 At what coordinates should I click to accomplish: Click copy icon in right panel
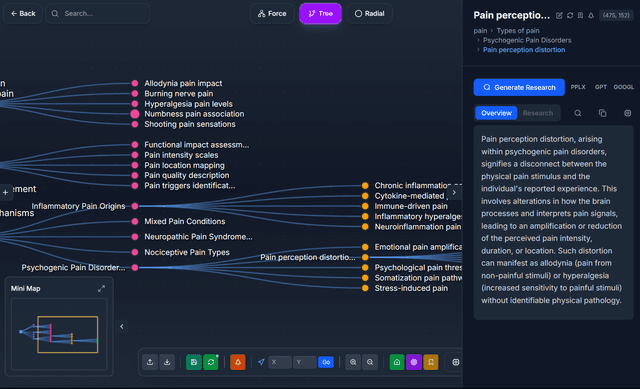pyautogui.click(x=602, y=113)
